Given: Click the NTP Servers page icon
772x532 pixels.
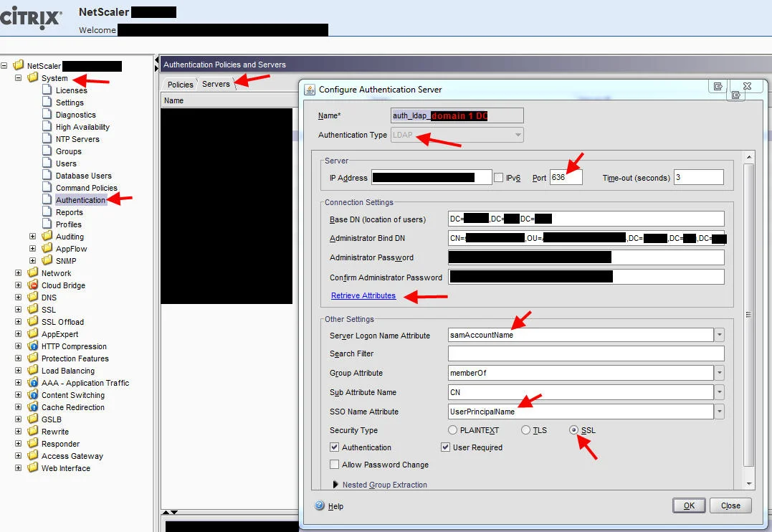Looking at the screenshot, I should [47, 138].
